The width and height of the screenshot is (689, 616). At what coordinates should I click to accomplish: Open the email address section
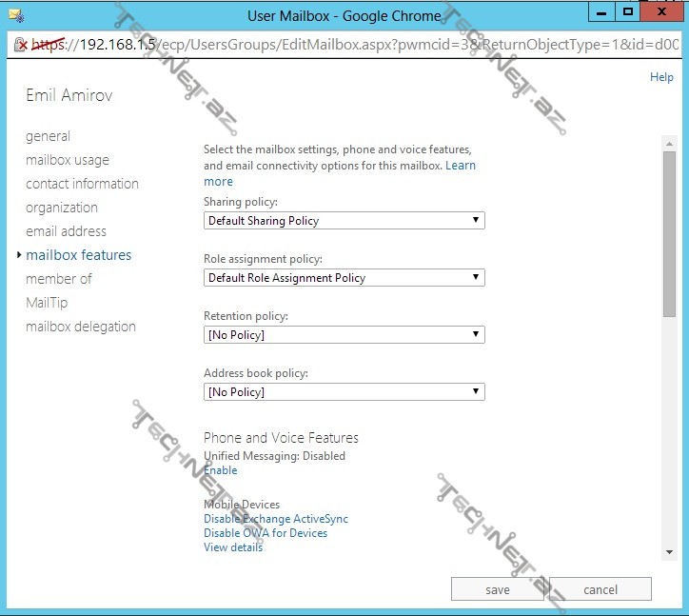(66, 231)
